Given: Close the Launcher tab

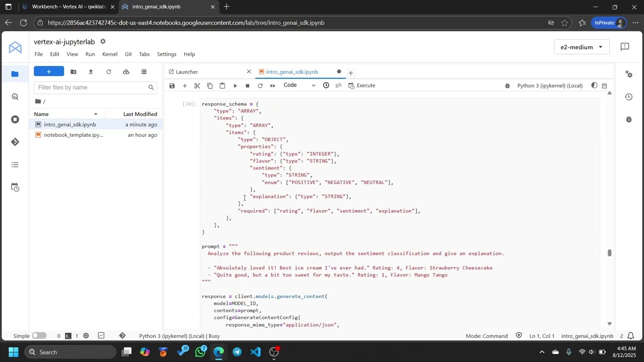Looking at the screenshot, I should coord(249,72).
